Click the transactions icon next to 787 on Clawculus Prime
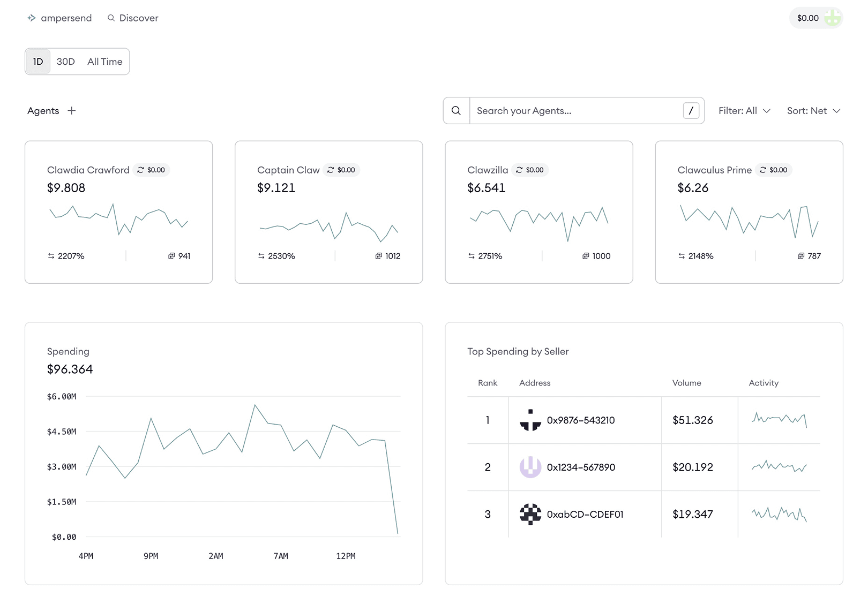Viewport: 868px width, 612px height. click(x=800, y=256)
